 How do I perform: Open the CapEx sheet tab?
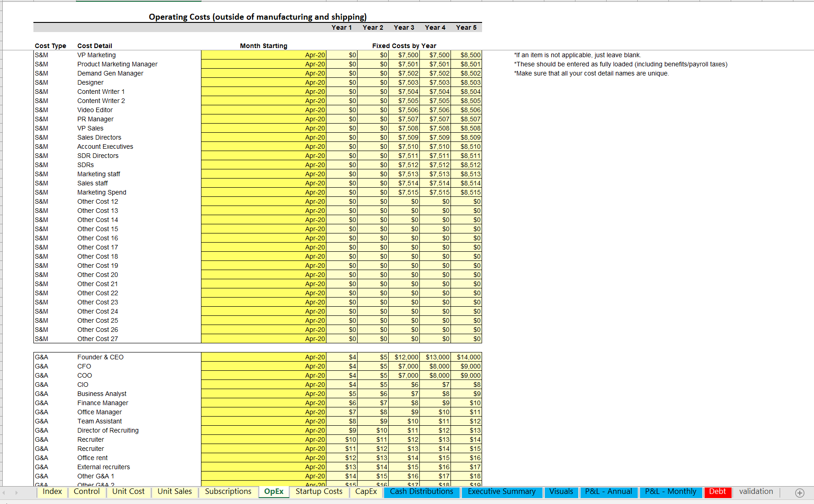pos(366,492)
